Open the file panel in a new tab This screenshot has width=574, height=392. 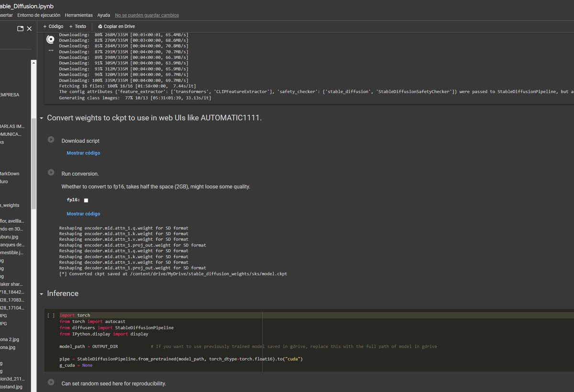[21, 29]
